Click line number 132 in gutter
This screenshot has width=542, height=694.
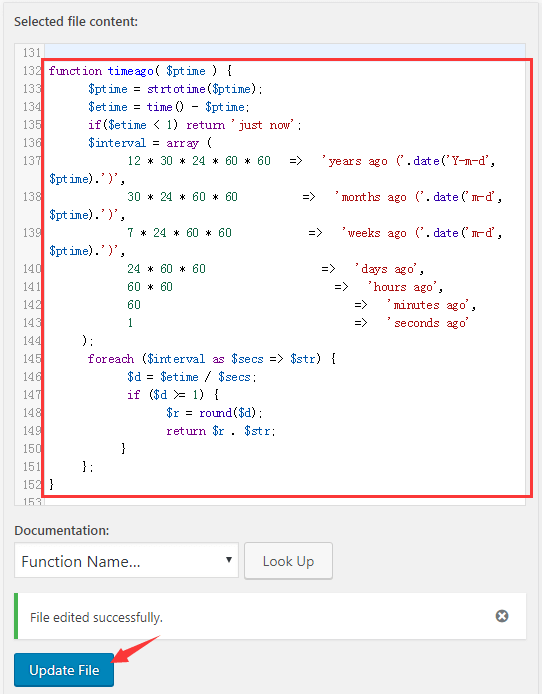pyautogui.click(x=32, y=71)
